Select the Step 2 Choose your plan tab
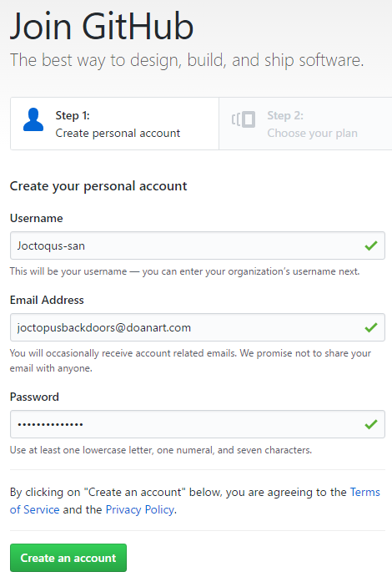This screenshot has height=587, width=392. pyautogui.click(x=305, y=124)
